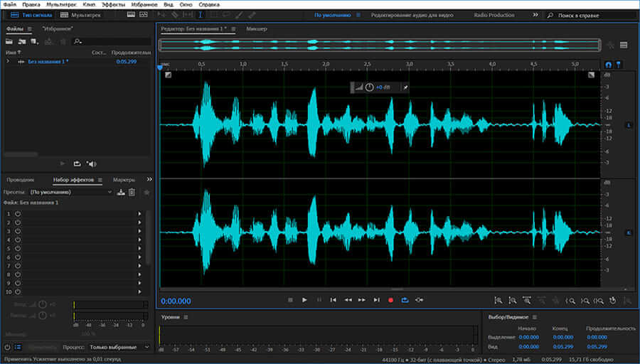Select the Time Selection (I-beam) tool
This screenshot has width=640, height=364.
[199, 15]
